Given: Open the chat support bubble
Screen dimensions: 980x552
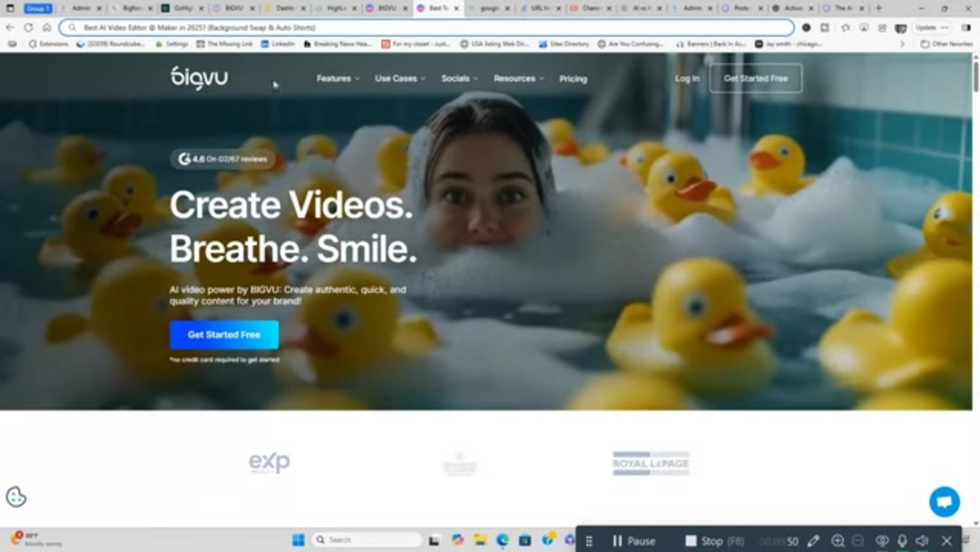Looking at the screenshot, I should [x=944, y=501].
